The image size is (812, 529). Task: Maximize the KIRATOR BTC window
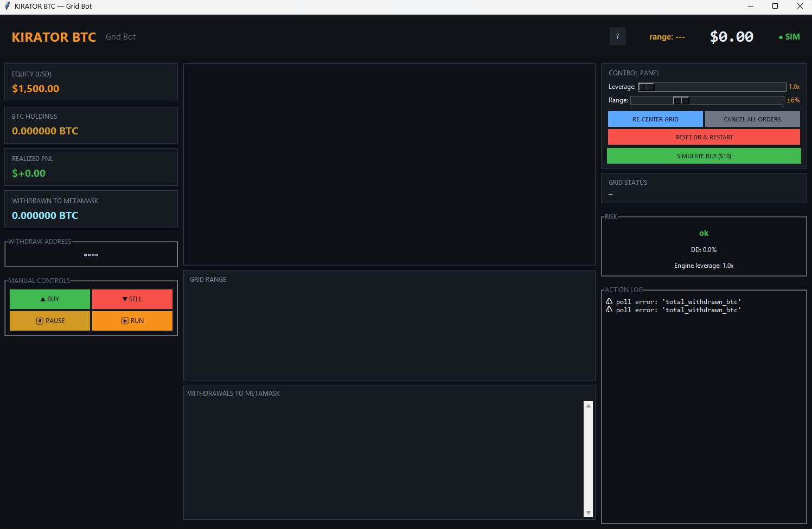pyautogui.click(x=775, y=7)
